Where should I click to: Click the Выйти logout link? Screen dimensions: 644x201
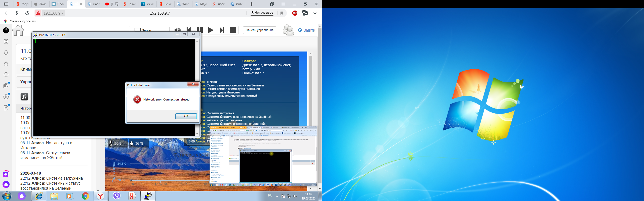(307, 30)
